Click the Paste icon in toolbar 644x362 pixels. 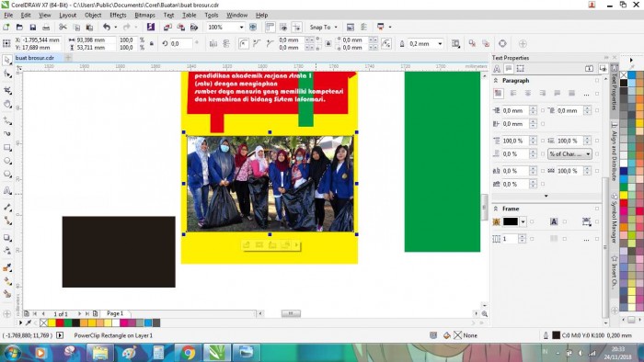coord(89,27)
